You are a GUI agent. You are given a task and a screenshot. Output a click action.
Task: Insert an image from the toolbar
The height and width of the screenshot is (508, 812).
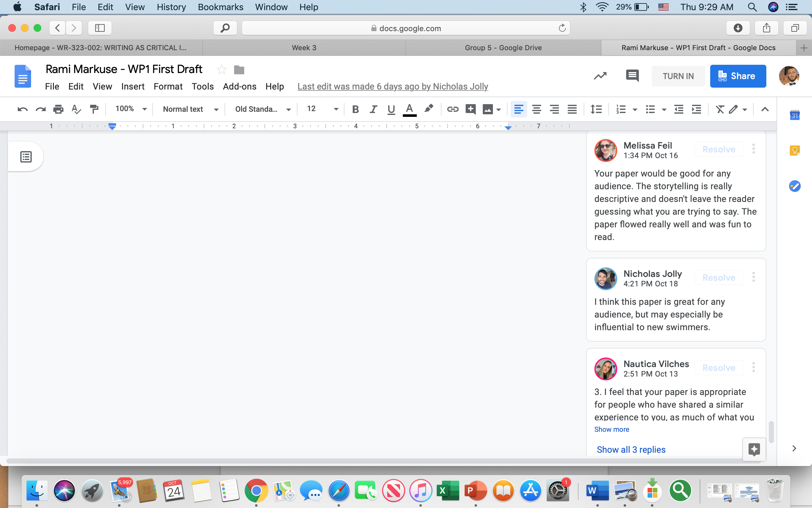(488, 109)
